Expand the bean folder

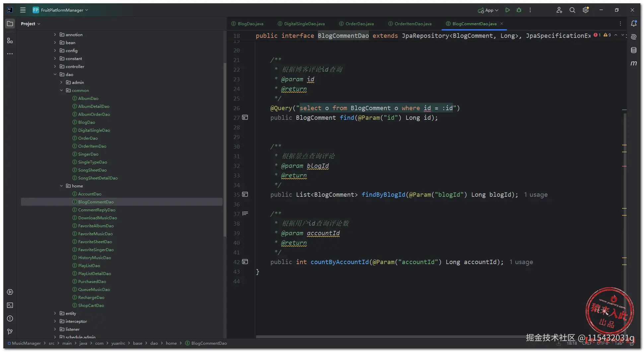(x=55, y=42)
